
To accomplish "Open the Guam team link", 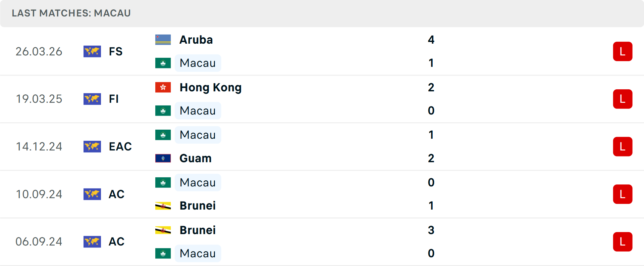I will pos(196,158).
